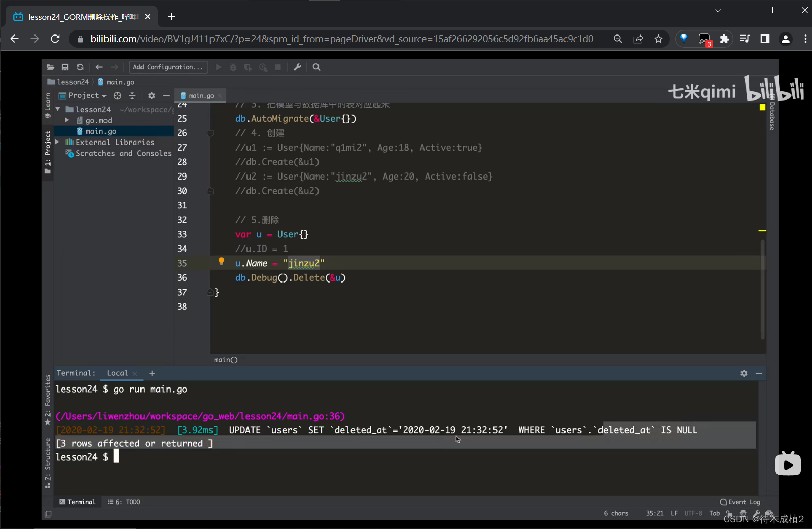
Task: Click the yellow inspection status square
Action: (762, 108)
